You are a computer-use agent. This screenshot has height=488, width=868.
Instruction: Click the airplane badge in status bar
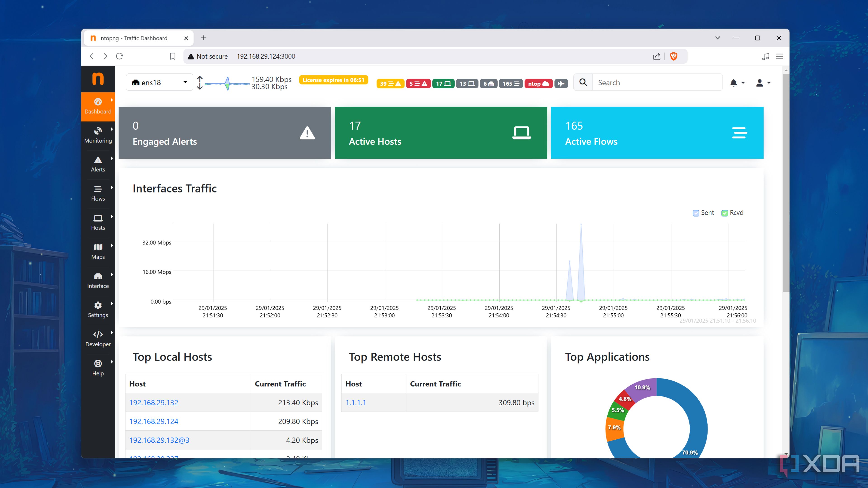point(561,84)
